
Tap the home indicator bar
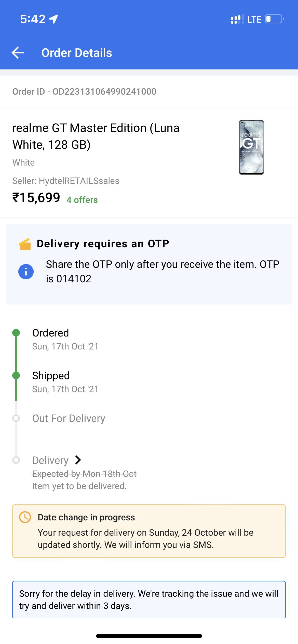(149, 636)
